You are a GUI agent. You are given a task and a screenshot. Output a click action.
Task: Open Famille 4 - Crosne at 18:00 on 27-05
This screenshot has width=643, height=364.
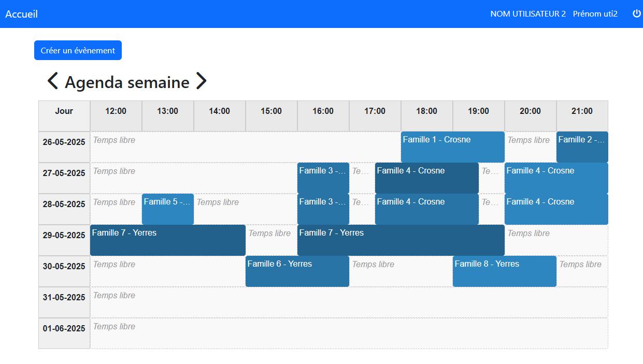[426, 178]
